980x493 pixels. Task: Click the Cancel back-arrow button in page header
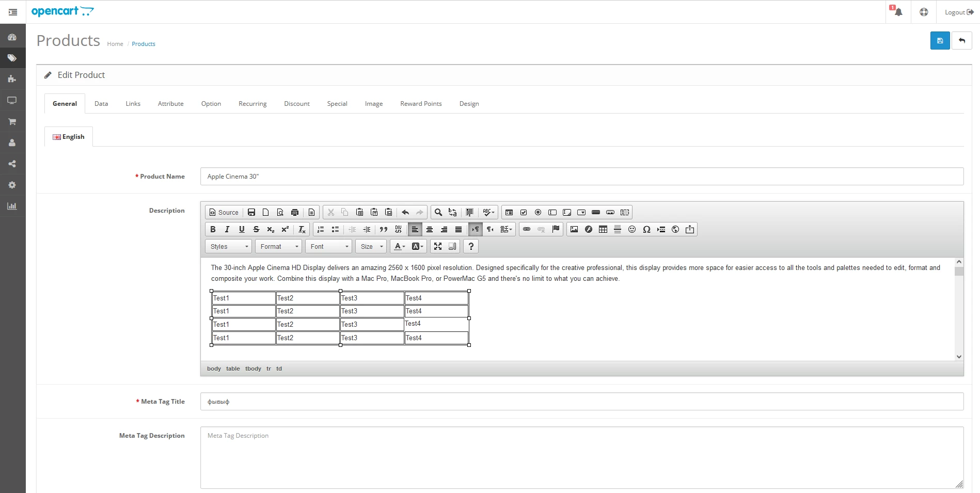point(962,41)
